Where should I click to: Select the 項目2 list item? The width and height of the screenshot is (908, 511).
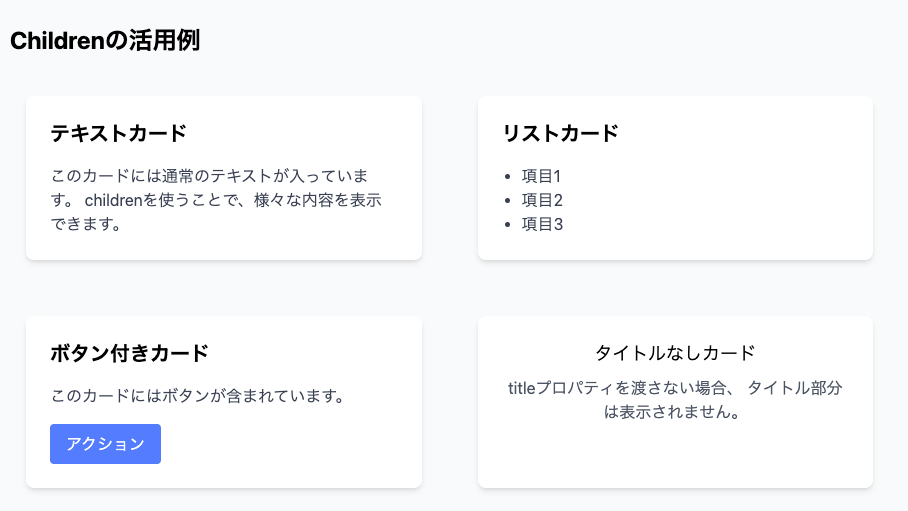[x=542, y=200]
